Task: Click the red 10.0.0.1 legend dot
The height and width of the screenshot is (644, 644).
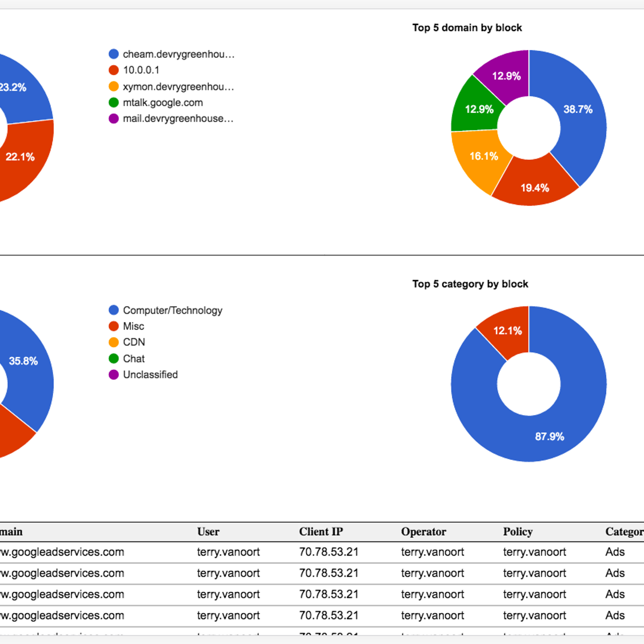Action: (114, 70)
